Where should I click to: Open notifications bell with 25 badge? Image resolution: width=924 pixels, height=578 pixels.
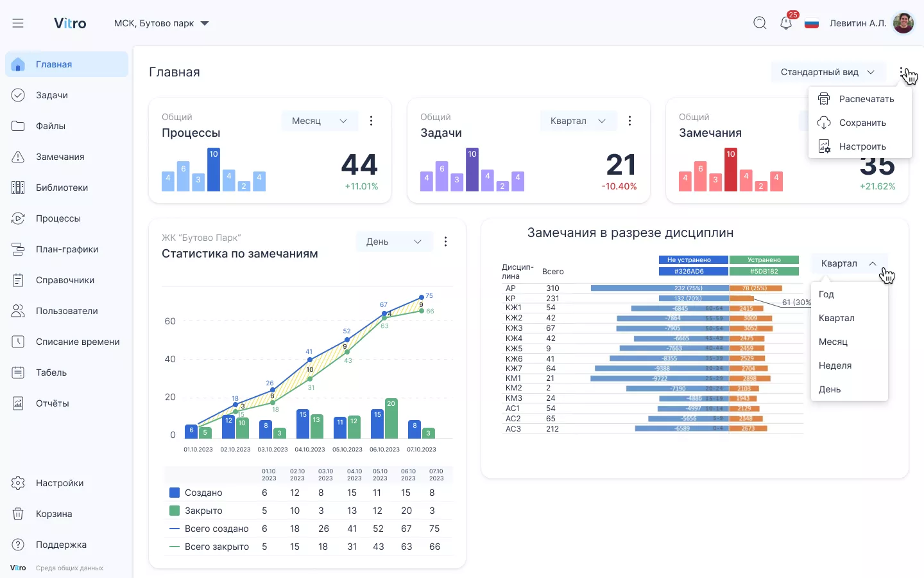click(786, 23)
